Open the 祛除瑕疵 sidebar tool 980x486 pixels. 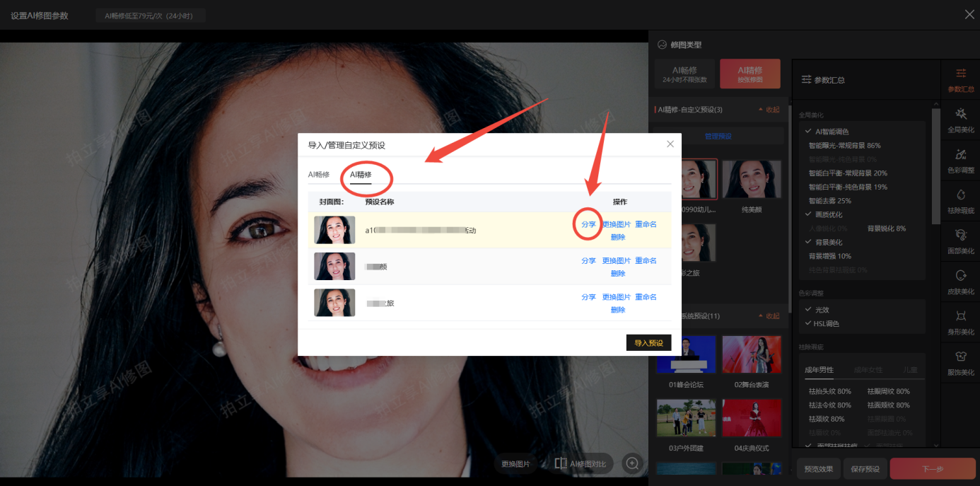(960, 201)
